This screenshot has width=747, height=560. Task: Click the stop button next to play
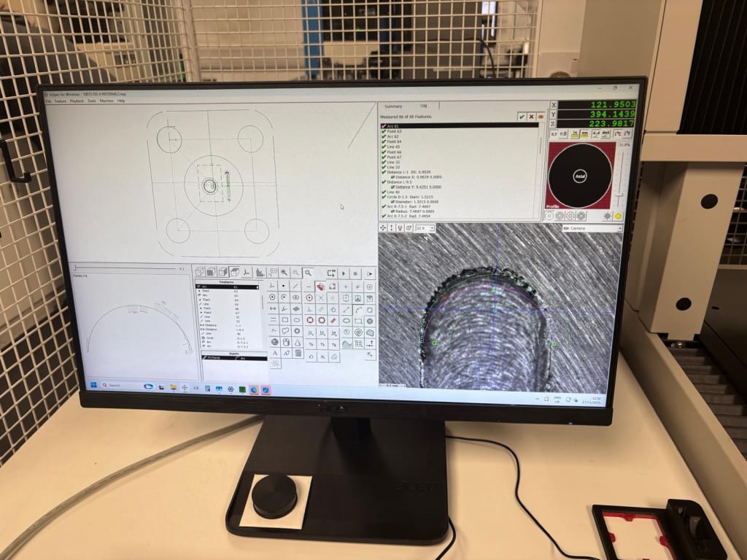356,273
